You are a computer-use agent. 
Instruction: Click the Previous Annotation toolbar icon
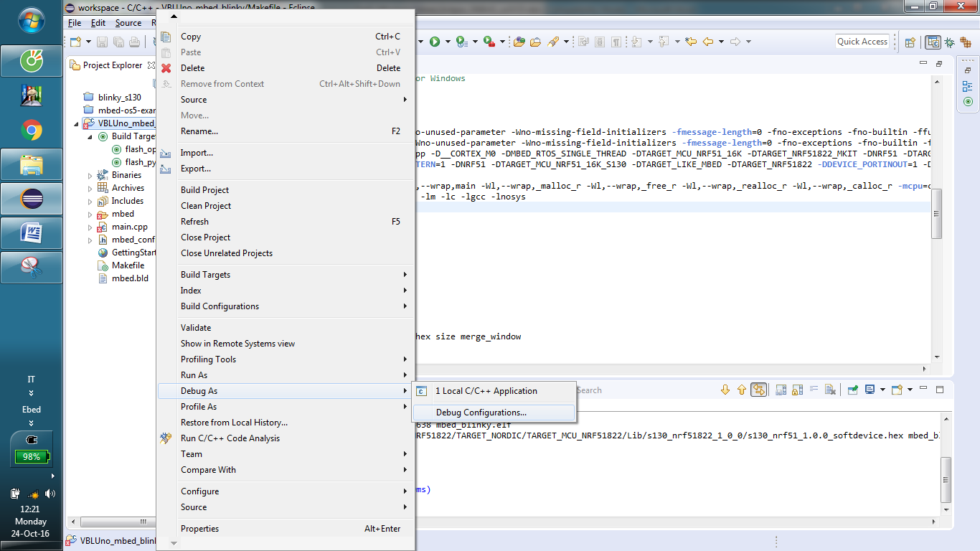click(x=664, y=42)
